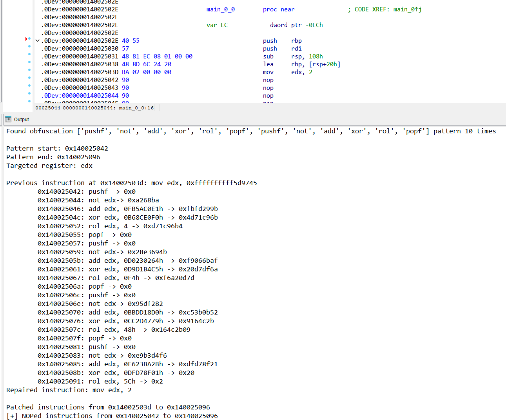Click breakpoint dot beside address 000000014002503D
Screen dimensions: 506x420
point(29,70)
